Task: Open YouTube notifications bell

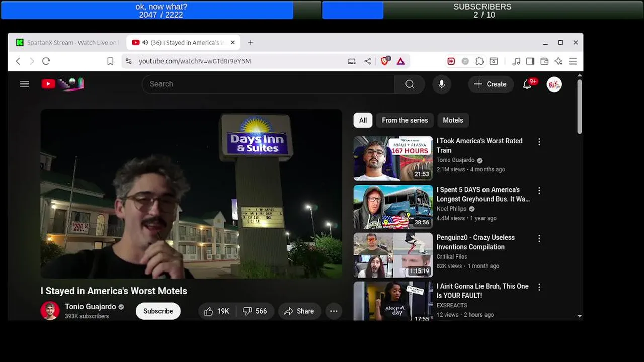Action: [x=527, y=84]
